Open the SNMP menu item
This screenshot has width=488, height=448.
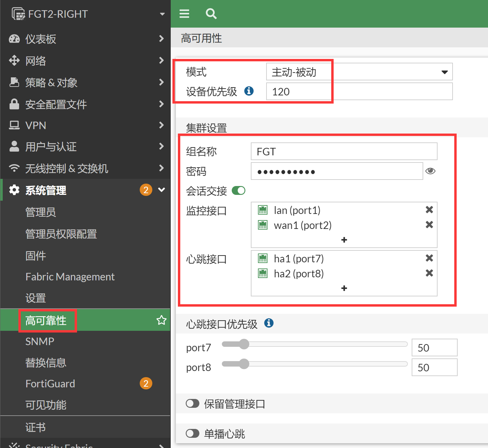(x=40, y=341)
